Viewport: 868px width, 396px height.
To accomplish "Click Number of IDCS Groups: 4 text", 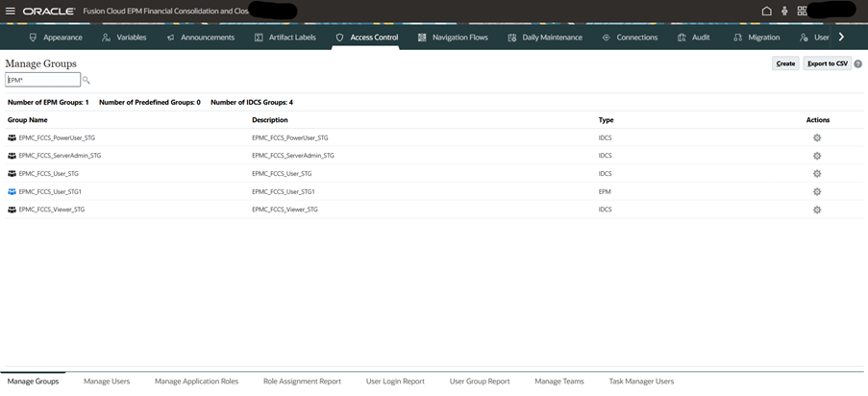I will pos(252,103).
